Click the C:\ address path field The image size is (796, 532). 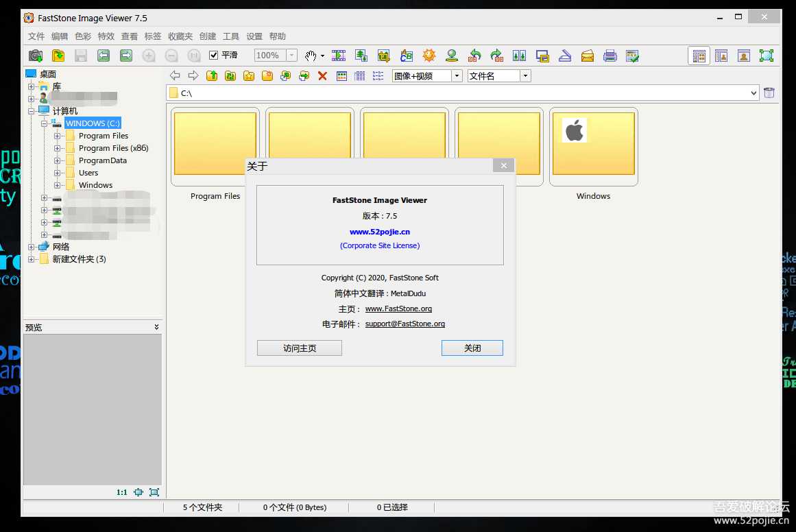(x=463, y=93)
